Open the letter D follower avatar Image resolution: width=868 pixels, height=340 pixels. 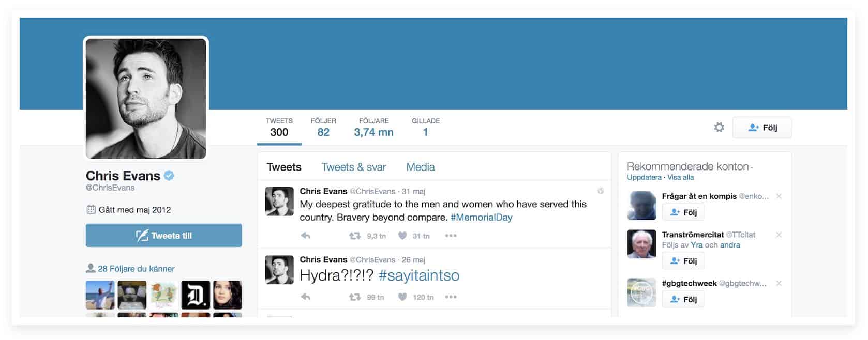tap(196, 295)
